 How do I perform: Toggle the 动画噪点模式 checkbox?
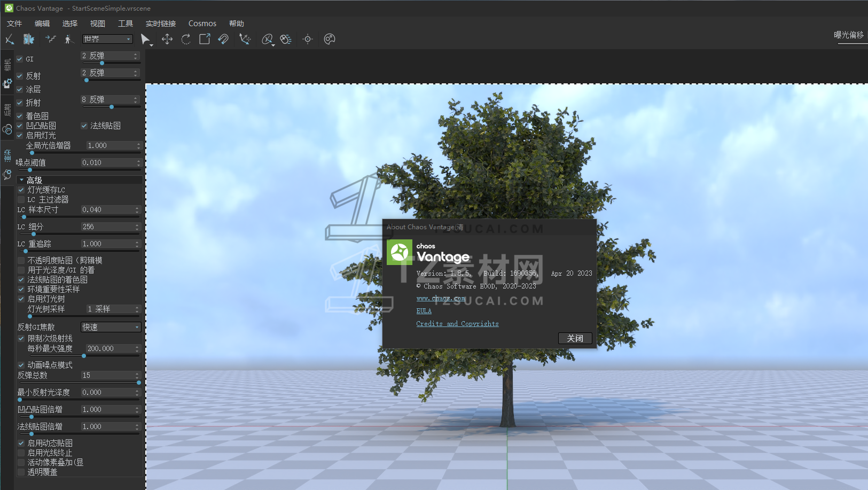click(21, 365)
